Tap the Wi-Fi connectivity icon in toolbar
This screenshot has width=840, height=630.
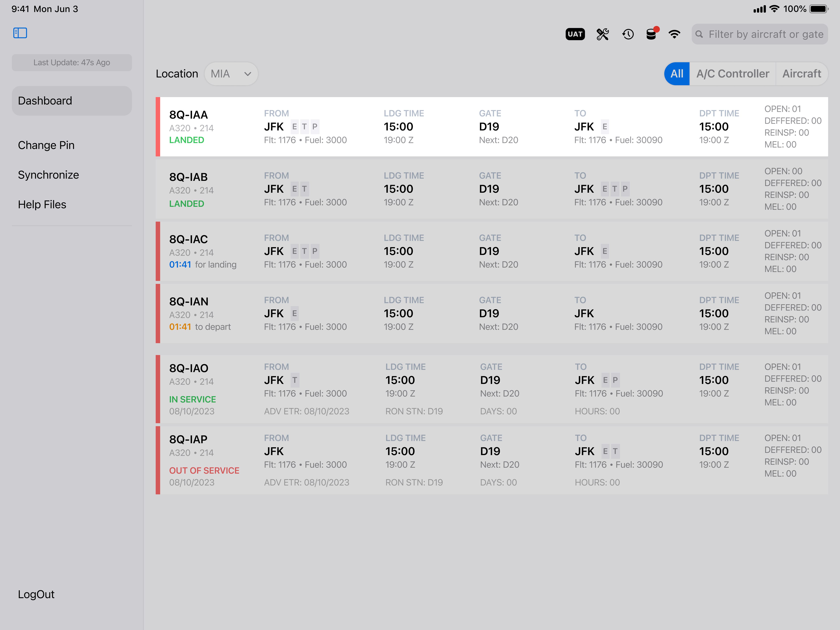tap(674, 34)
